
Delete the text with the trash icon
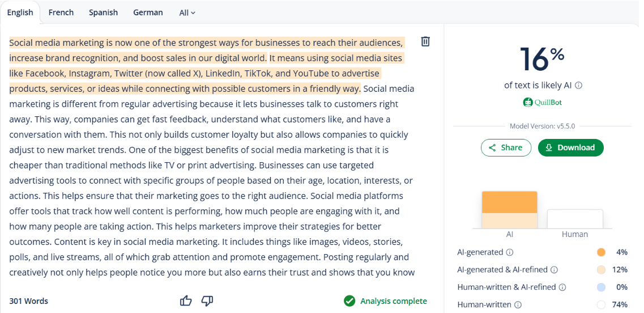pos(425,41)
